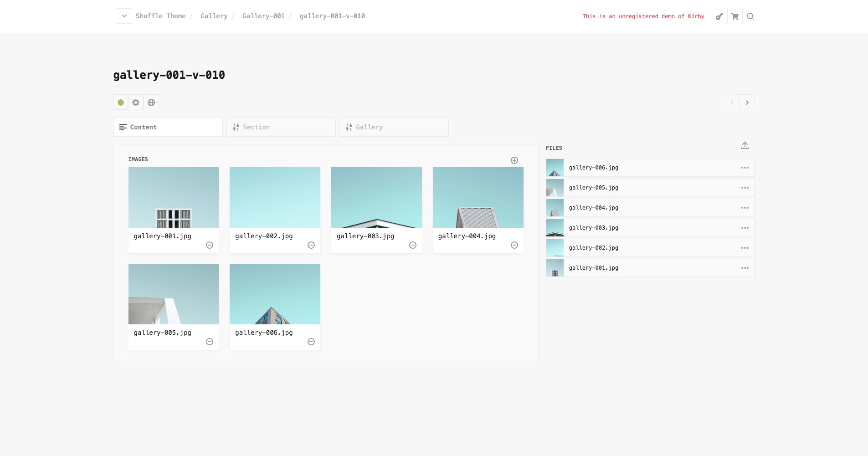Open options menu for gallery-003.jpg file

[745, 228]
